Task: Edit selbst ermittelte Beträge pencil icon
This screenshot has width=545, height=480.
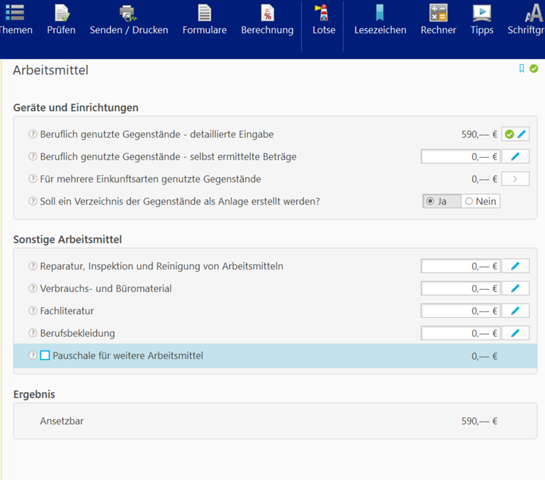Action: [x=515, y=156]
